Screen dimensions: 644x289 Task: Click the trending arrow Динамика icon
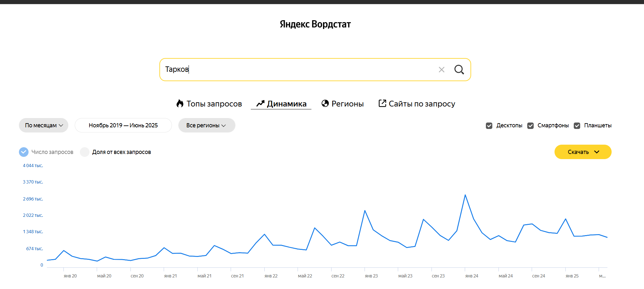[260, 103]
